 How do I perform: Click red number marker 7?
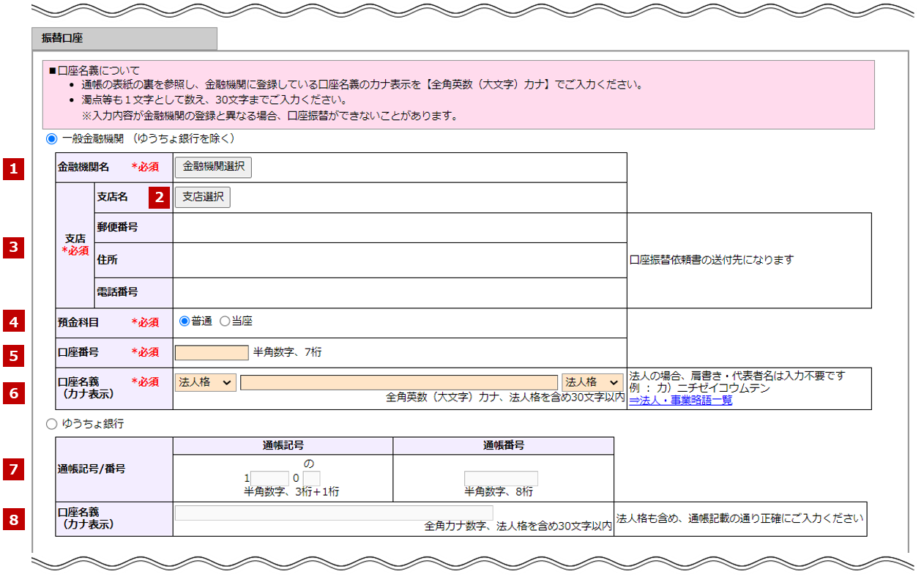[13, 468]
